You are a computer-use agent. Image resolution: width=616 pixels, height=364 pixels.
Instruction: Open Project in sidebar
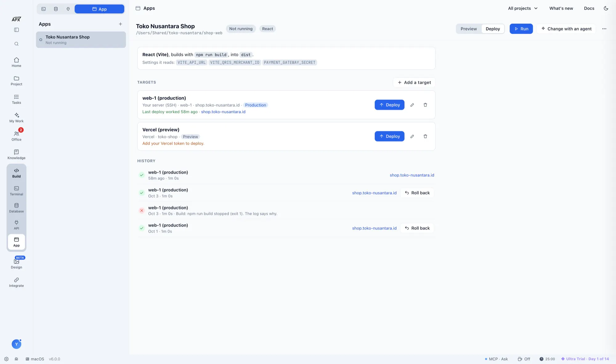click(x=16, y=81)
